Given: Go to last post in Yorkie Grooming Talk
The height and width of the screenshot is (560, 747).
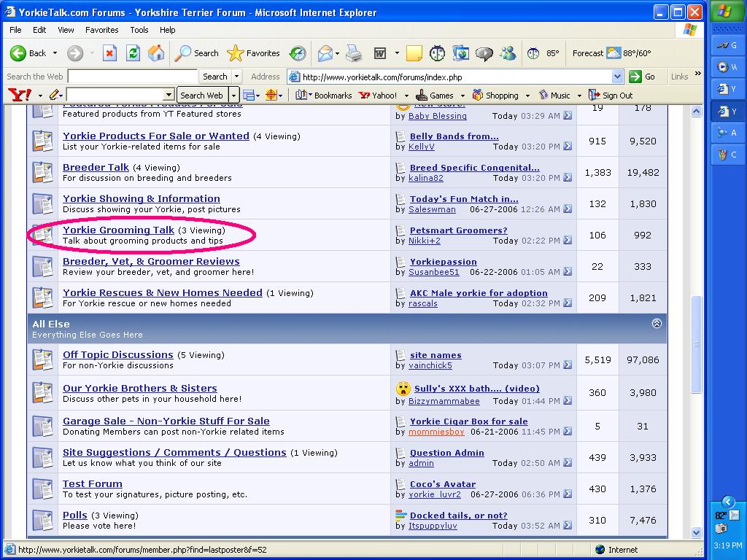Looking at the screenshot, I should pyautogui.click(x=568, y=241).
